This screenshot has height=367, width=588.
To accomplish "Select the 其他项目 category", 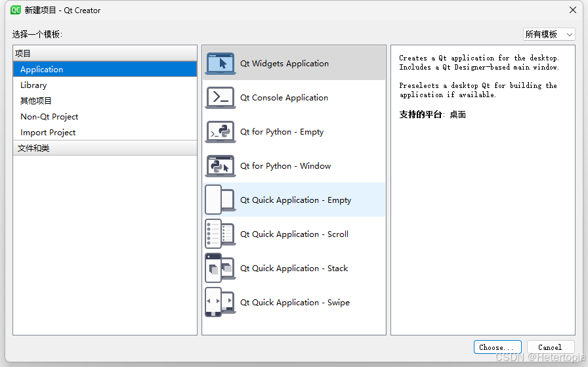I will click(x=105, y=101).
